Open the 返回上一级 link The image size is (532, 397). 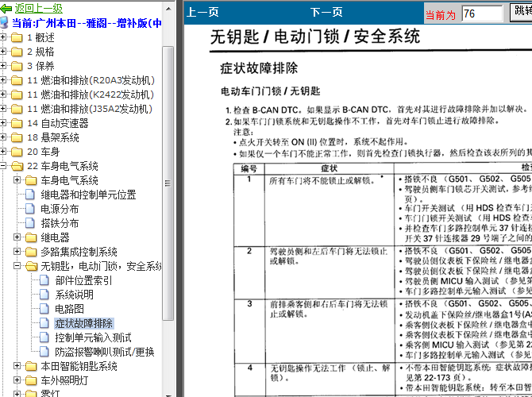click(x=38, y=8)
